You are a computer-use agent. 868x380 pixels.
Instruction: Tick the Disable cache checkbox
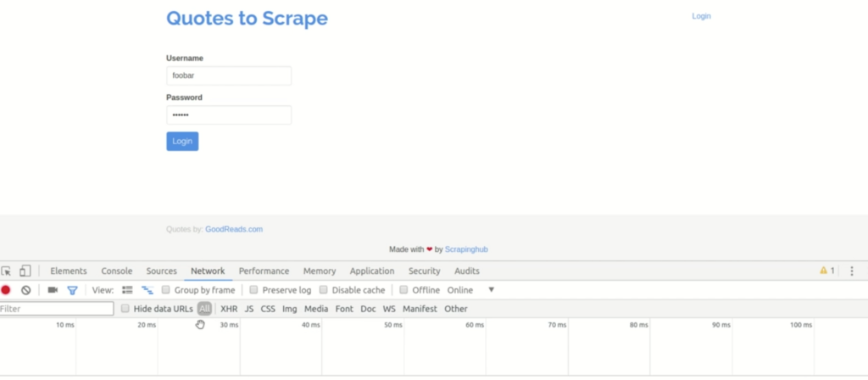pos(323,290)
